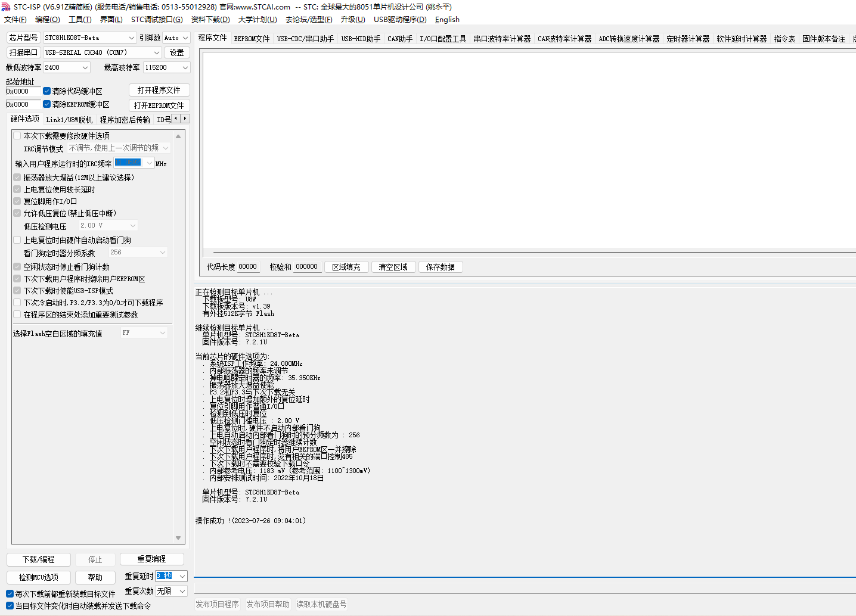Viewport: 856px width, 616px height.
Task: Click 检测MCU选项 button
Action: click(x=39, y=577)
